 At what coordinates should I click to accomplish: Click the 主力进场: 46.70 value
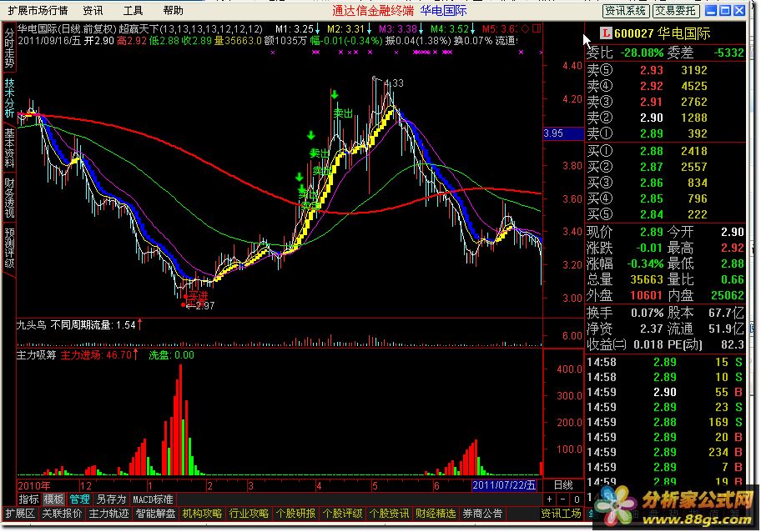[97, 355]
